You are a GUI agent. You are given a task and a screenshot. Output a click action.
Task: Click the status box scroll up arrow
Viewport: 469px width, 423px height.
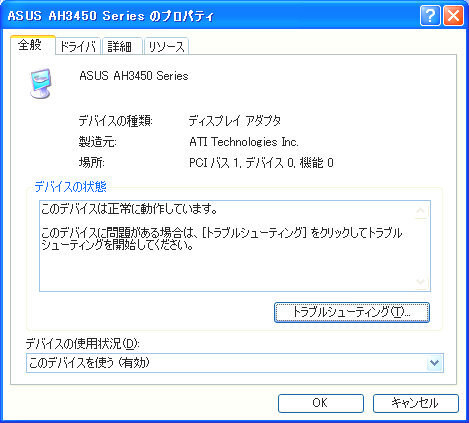[421, 210]
